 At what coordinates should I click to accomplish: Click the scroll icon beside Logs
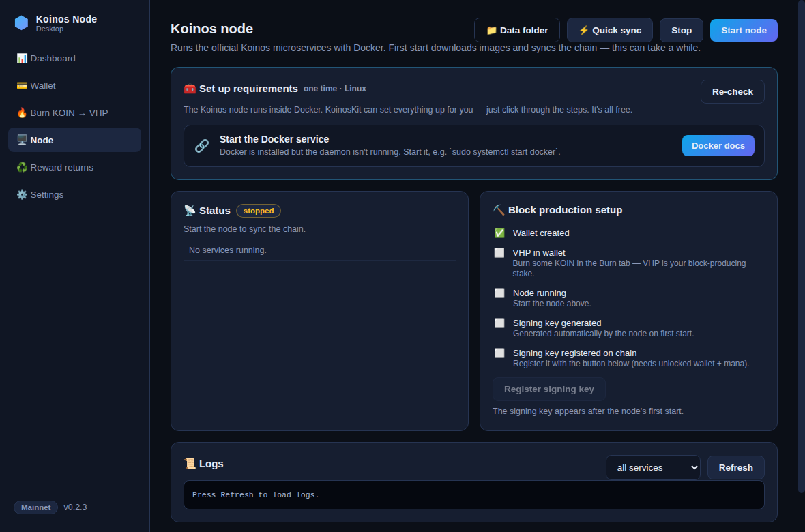pos(190,464)
